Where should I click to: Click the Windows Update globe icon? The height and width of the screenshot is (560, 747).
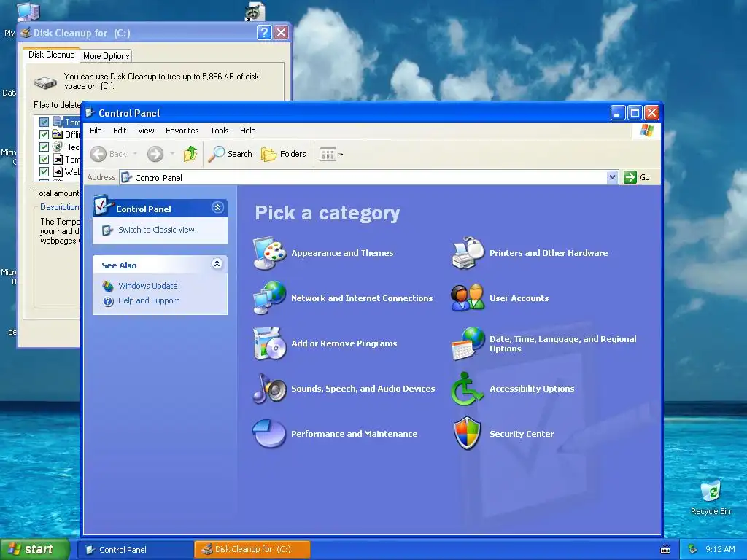point(108,286)
